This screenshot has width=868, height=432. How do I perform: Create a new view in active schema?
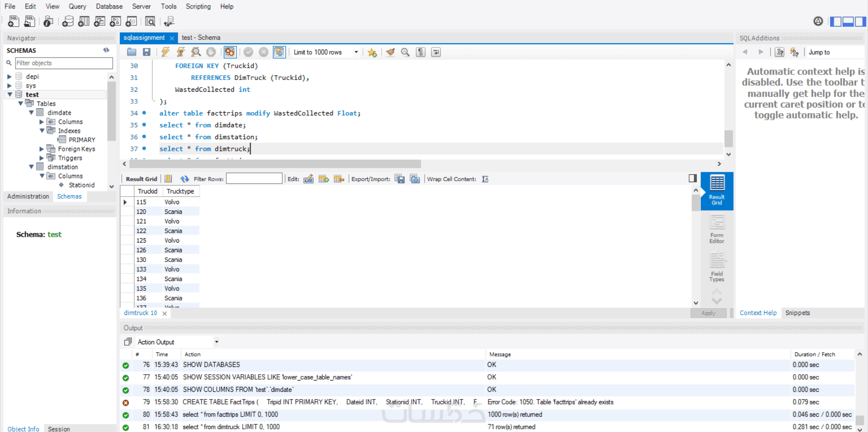pyautogui.click(x=99, y=21)
